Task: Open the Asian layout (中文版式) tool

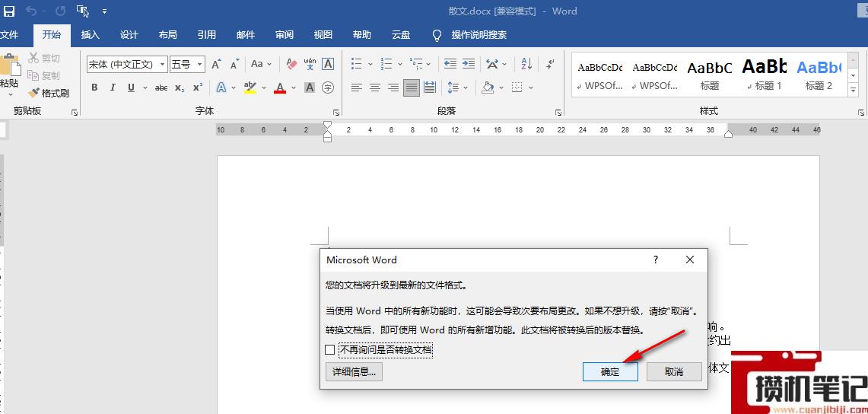Action: coord(492,64)
